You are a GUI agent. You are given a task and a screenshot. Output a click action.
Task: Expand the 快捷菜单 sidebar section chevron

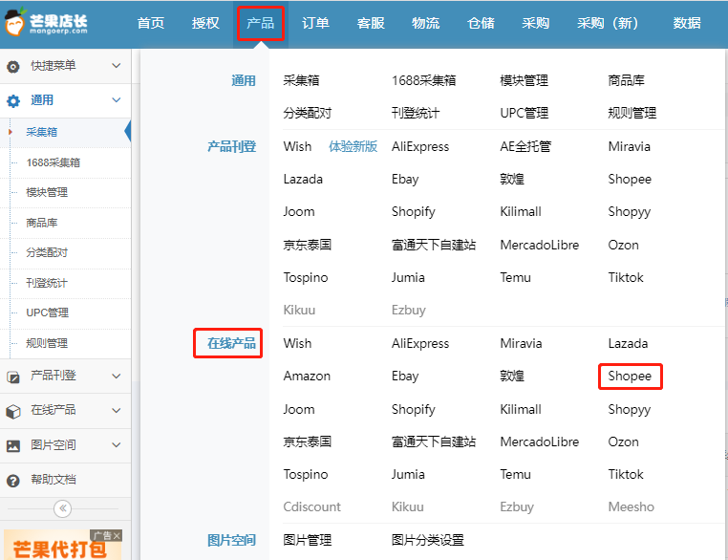pos(117,66)
